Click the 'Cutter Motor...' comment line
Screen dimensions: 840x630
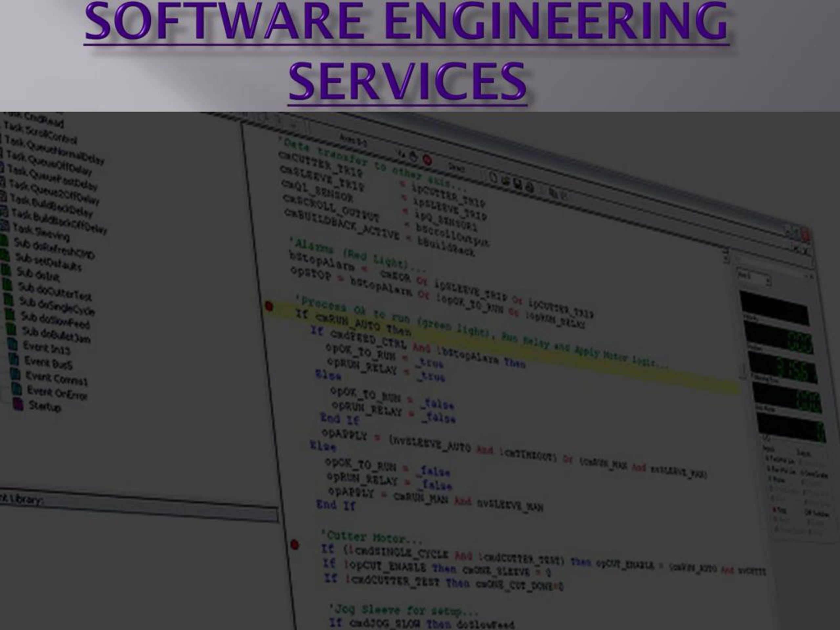click(x=371, y=537)
